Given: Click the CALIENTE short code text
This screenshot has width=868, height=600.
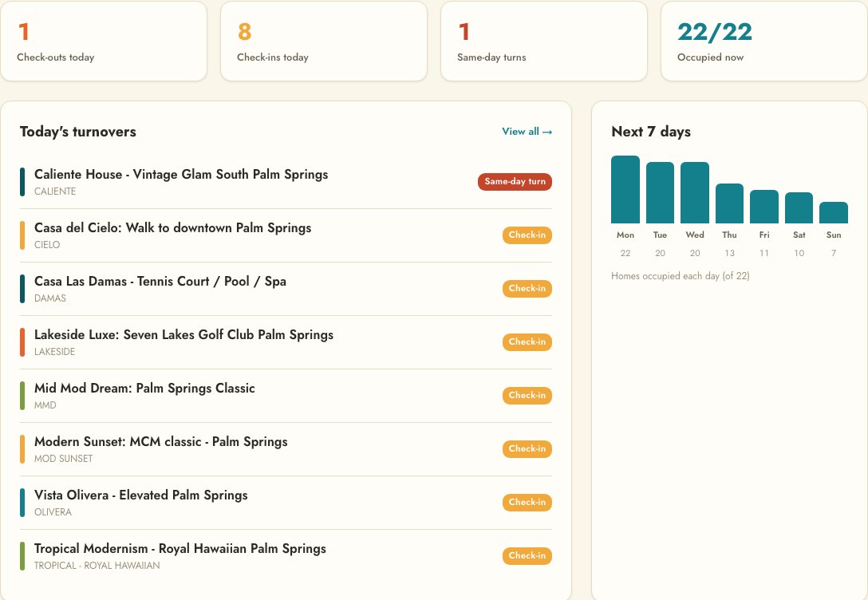Looking at the screenshot, I should coord(55,191).
